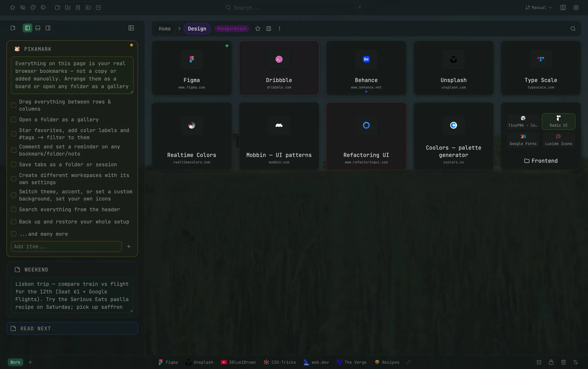The width and height of the screenshot is (588, 369).
Task: Switch to the Work workspace tab
Action: 15,362
